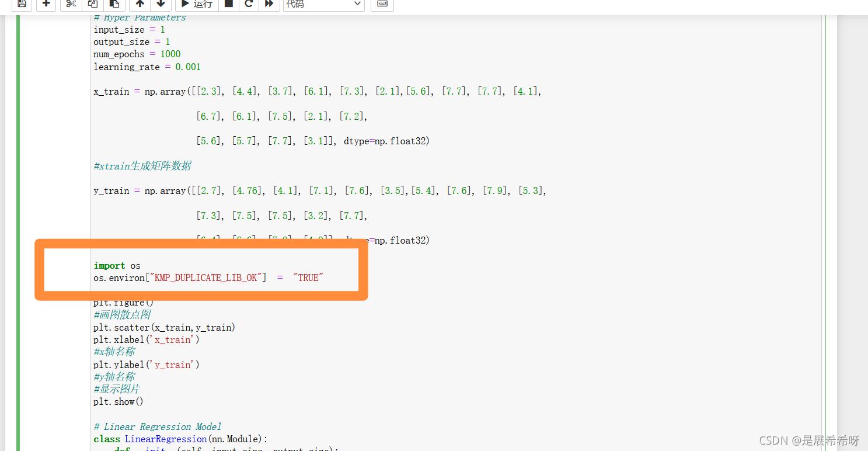Image resolution: width=868 pixels, height=451 pixels.
Task: Click the green selected-cell bar on the left
Action: (19, 233)
